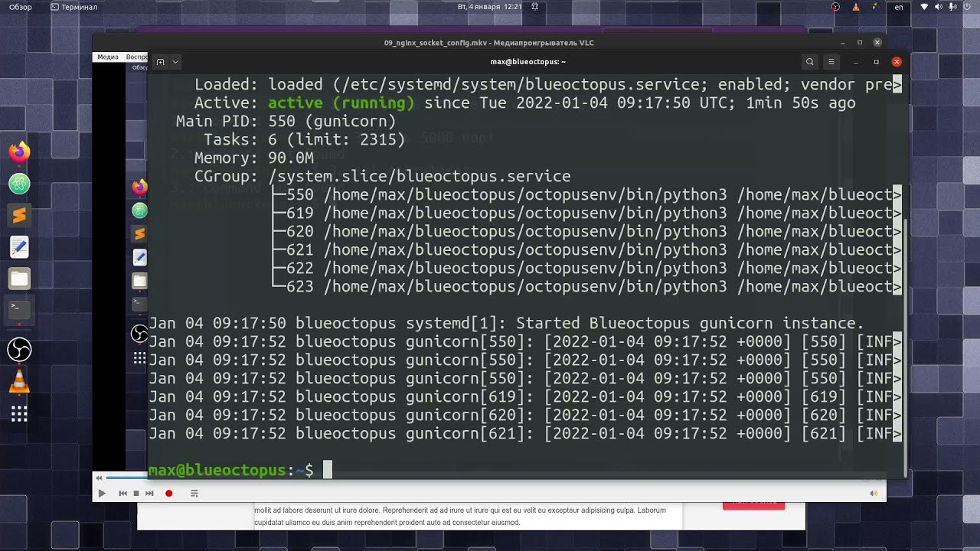Click the CGroup blueoctopus.service path
This screenshot has width=980, height=551.
click(419, 176)
